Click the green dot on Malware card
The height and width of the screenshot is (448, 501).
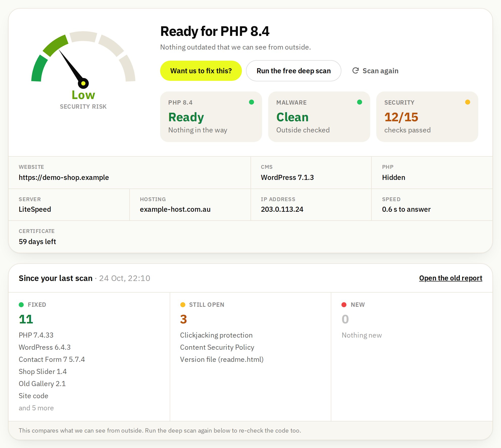coord(360,102)
